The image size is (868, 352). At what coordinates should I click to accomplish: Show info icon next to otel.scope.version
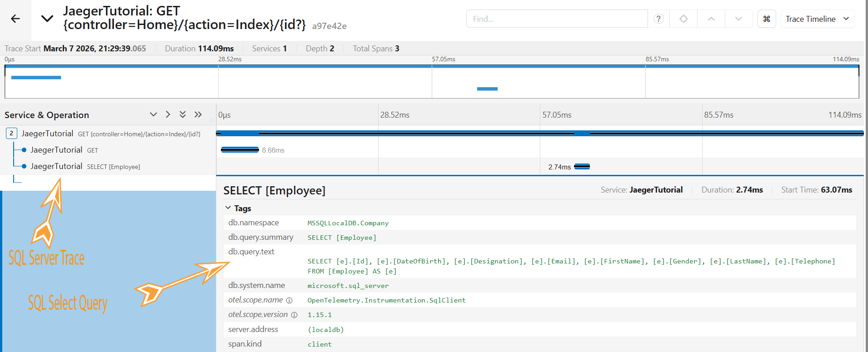point(294,315)
